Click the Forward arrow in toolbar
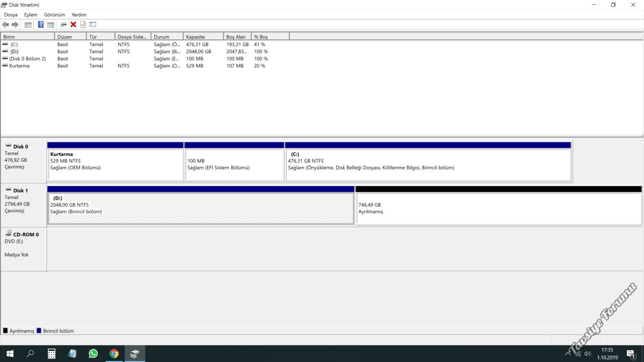644x362 pixels. (15, 25)
